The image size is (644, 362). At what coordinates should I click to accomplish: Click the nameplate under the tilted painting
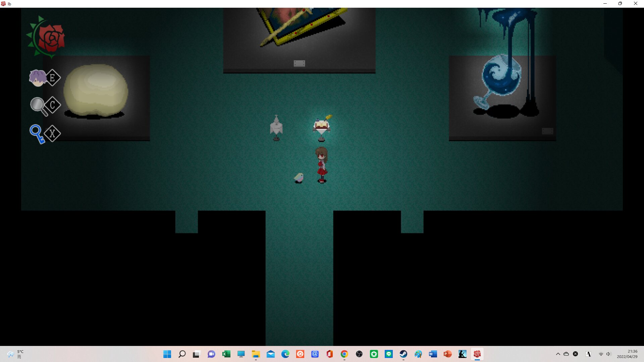pos(299,63)
